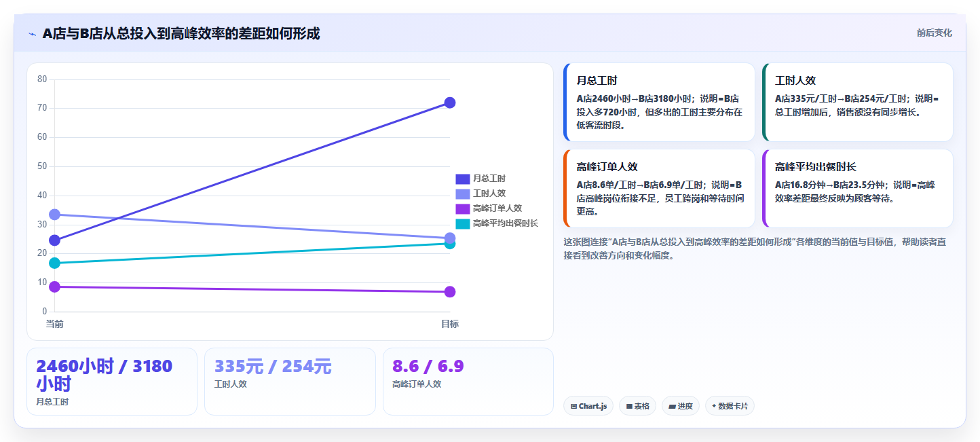Open the 月总工时 explanation card
This screenshot has height=442, width=980.
click(659, 102)
